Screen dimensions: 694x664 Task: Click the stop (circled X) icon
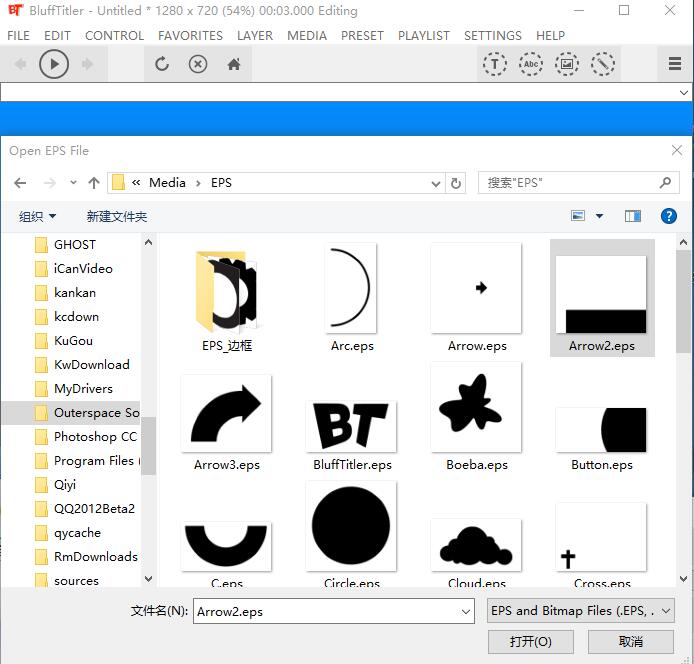(198, 64)
